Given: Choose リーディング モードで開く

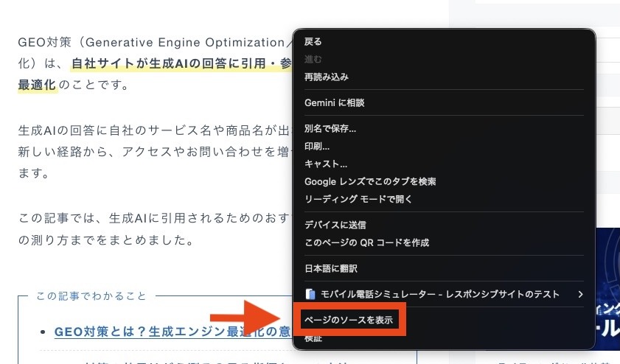Looking at the screenshot, I should (358, 199).
